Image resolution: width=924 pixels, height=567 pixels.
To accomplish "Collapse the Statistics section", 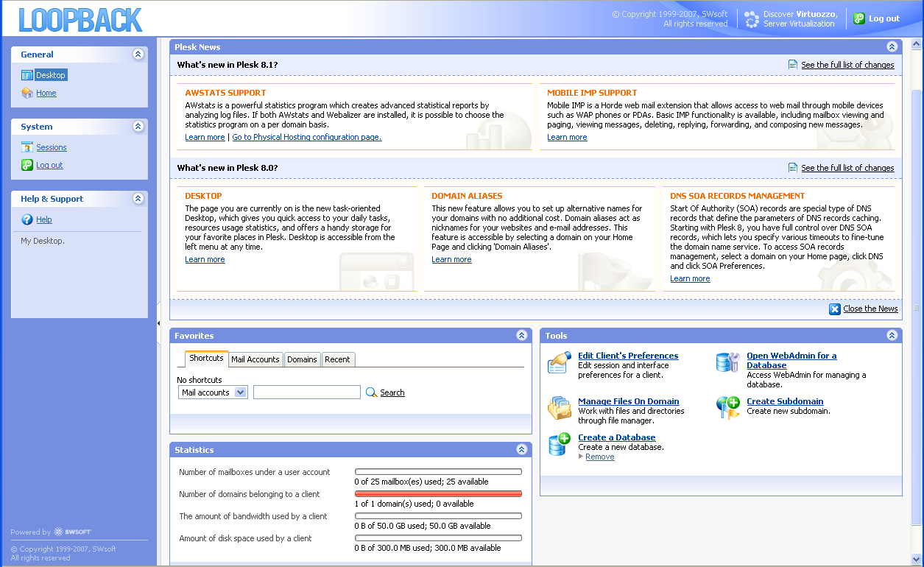I will [x=522, y=449].
